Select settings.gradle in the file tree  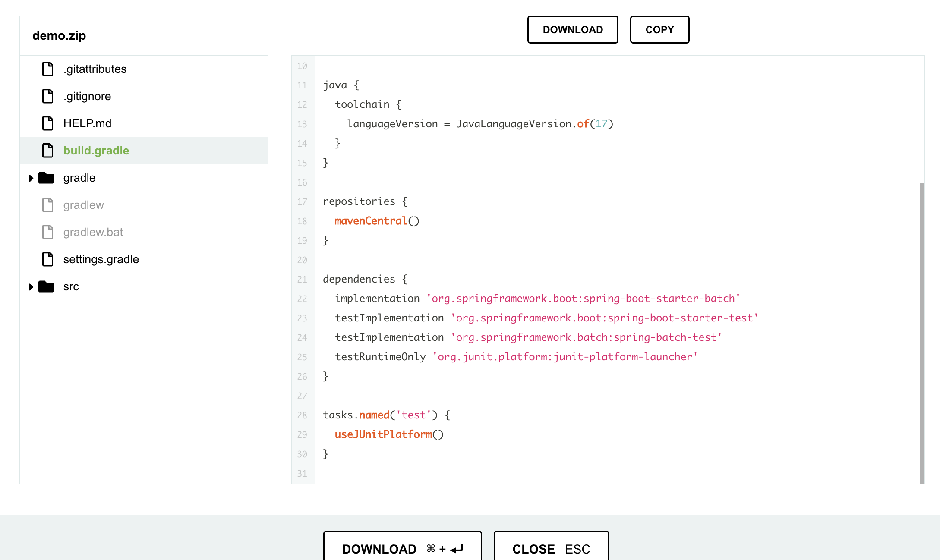tap(101, 259)
